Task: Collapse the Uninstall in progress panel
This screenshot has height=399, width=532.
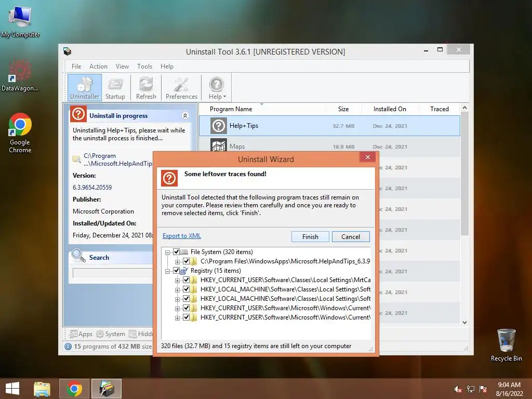Action: (185, 116)
